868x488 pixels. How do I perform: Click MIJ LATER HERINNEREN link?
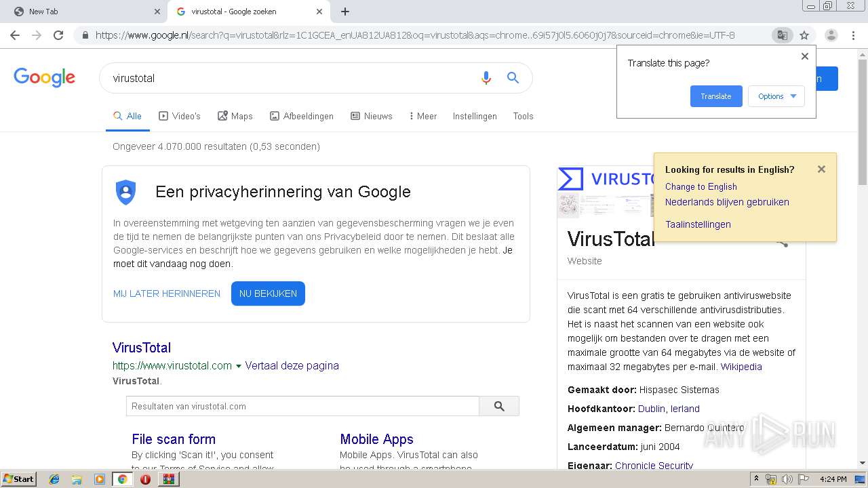click(167, 293)
